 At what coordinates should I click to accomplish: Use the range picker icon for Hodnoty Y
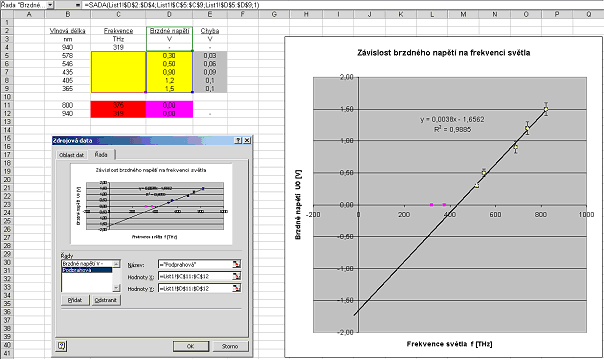tap(236, 288)
